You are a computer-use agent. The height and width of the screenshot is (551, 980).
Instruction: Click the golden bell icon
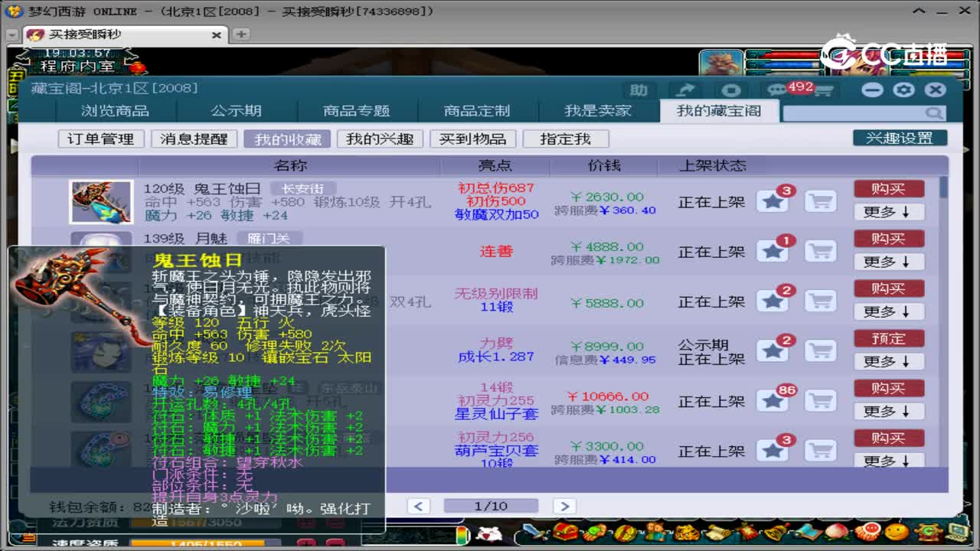776,531
